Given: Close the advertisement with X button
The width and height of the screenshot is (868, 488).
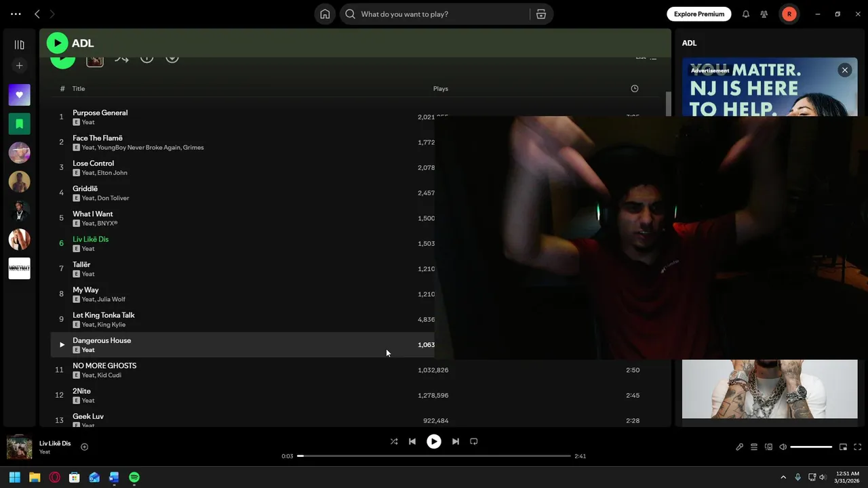Looking at the screenshot, I should 844,70.
